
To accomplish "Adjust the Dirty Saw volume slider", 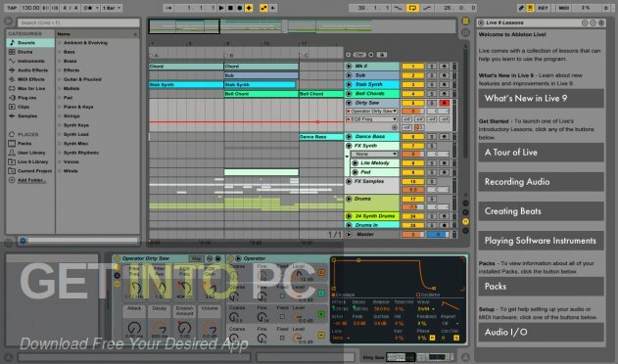I will pyautogui.click(x=412, y=112).
